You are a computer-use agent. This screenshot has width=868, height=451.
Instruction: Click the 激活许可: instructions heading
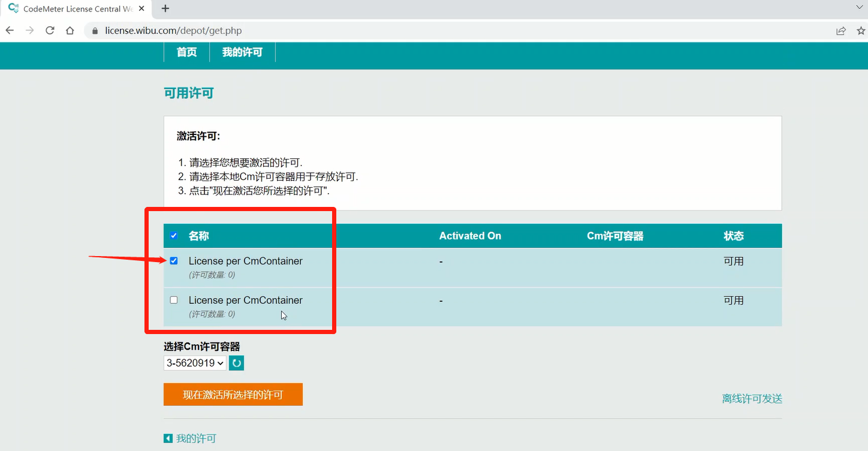(198, 136)
